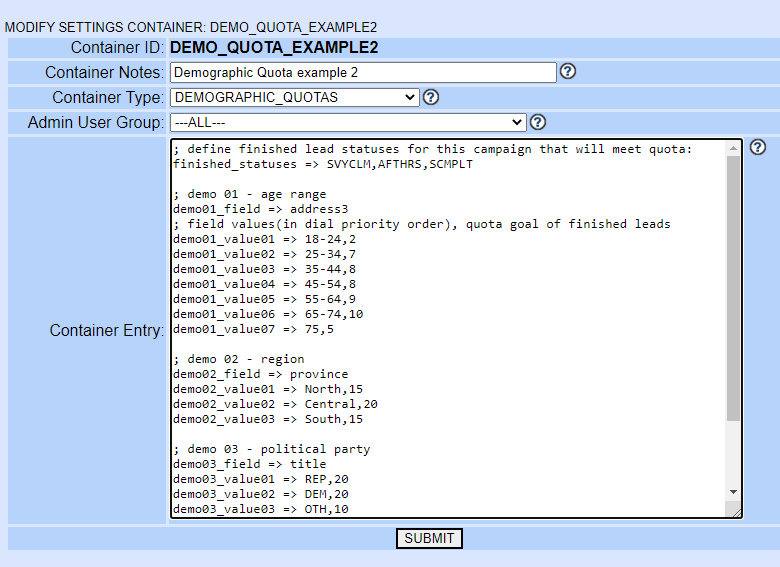
Task: Click the textarea scroll down arrow
Action: 733,492
